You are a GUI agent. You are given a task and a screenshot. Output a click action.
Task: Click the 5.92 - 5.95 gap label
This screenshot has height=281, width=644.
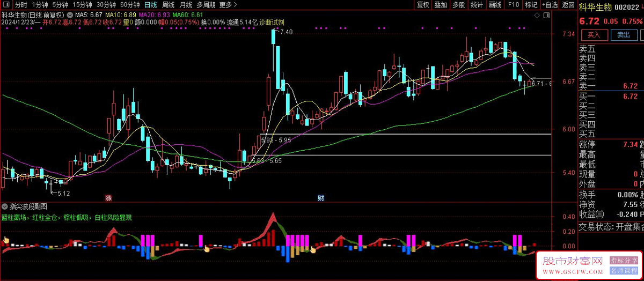(x=277, y=140)
